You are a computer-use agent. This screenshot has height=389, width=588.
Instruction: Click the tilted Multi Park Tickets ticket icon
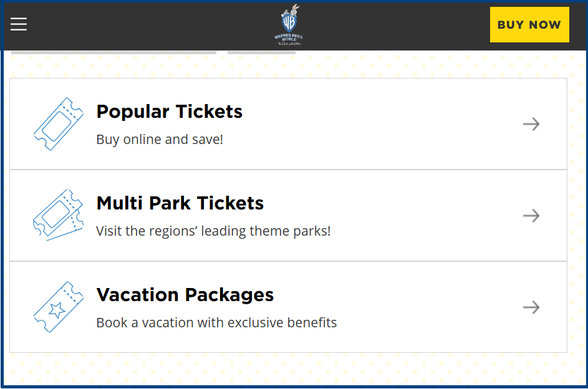[x=58, y=215]
